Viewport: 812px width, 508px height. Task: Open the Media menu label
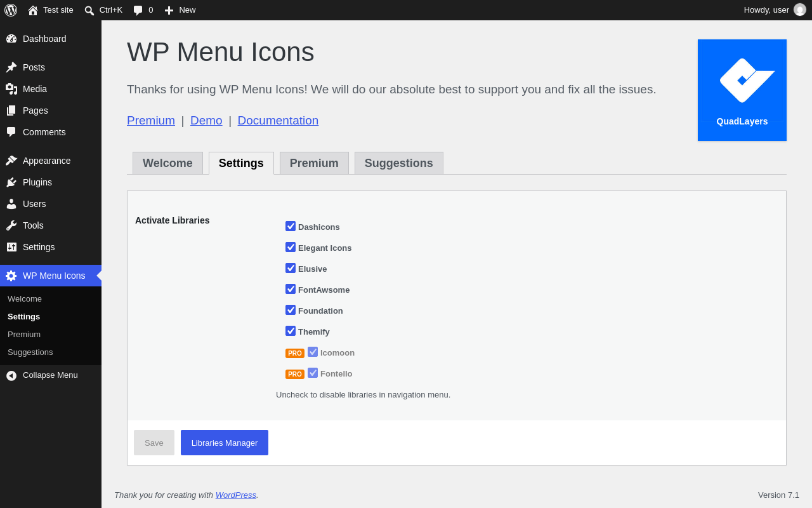pos(35,89)
